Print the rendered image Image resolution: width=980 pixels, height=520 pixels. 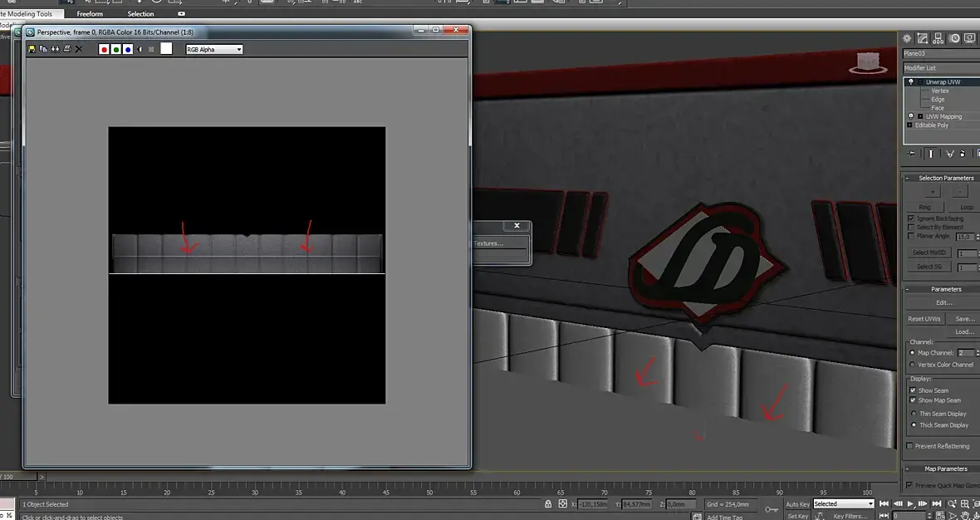(x=67, y=49)
